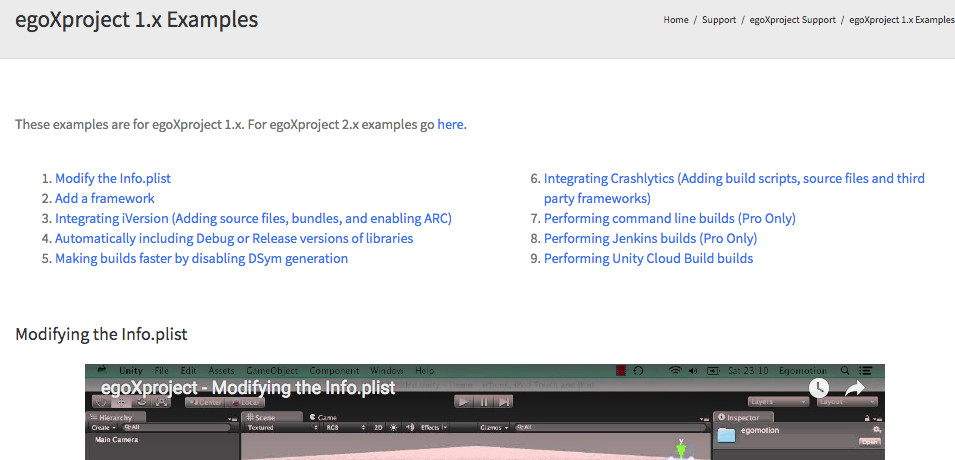The image size is (955, 460).
Task: Open the Window menu
Action: point(387,370)
